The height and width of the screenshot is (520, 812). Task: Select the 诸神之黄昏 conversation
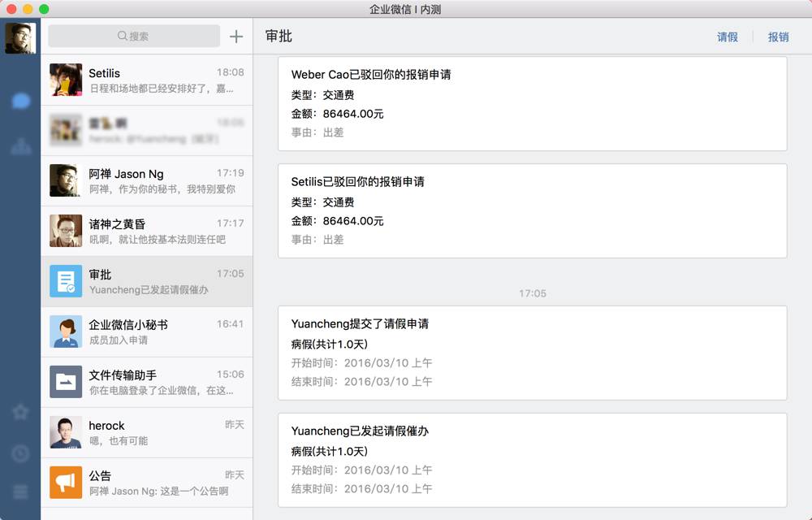[x=147, y=231]
